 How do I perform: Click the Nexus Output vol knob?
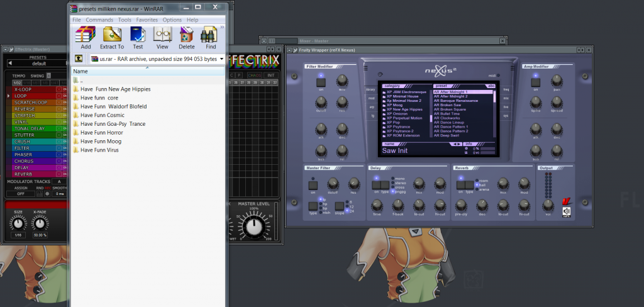point(548,204)
